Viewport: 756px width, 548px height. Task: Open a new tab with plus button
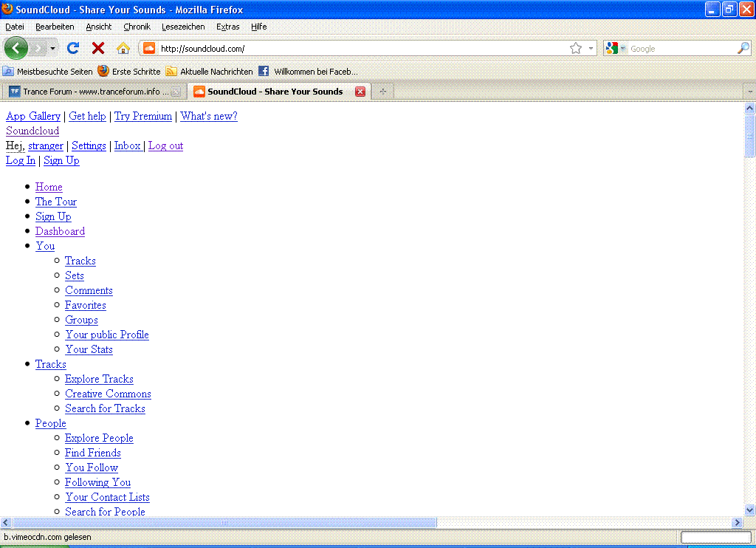(382, 92)
